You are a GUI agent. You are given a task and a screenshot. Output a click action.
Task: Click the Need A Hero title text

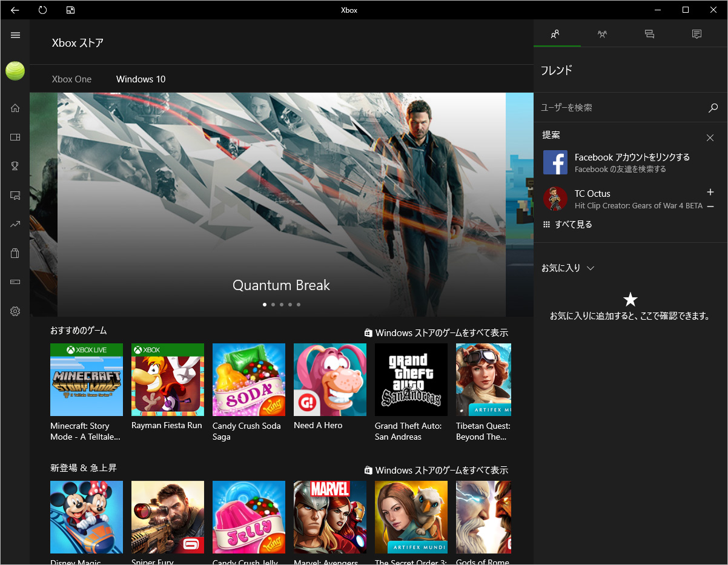click(318, 426)
